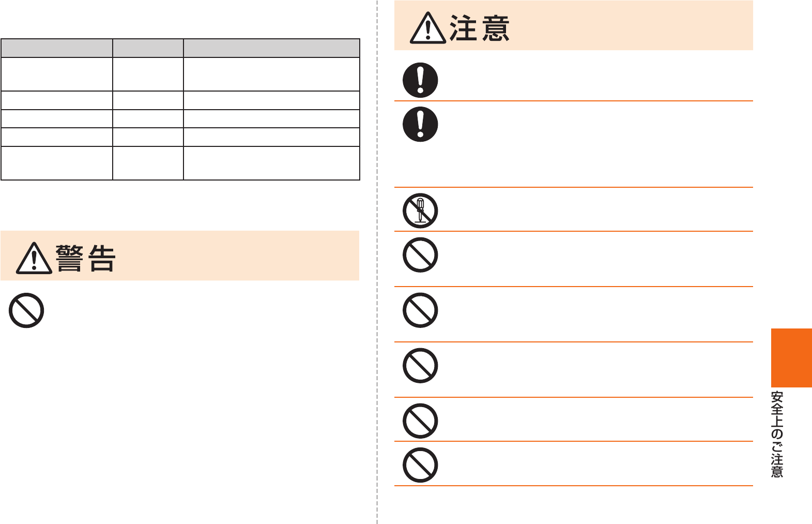Click the warning triangle beside the 警告 heading
This screenshot has height=524, width=812.
click(34, 258)
